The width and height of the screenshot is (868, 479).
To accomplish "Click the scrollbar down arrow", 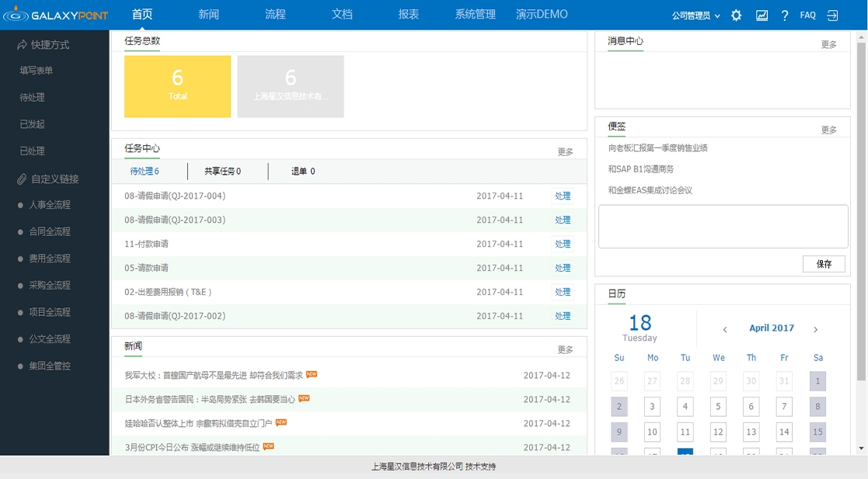I will (x=861, y=449).
